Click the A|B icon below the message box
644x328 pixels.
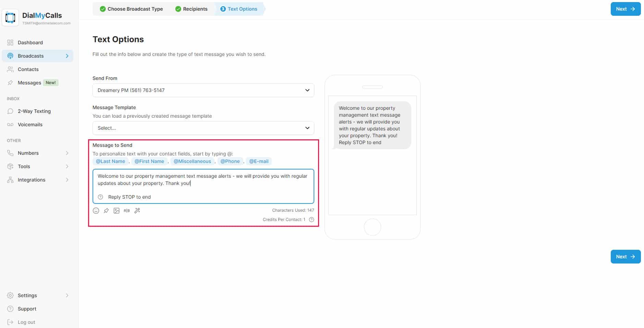[127, 211]
